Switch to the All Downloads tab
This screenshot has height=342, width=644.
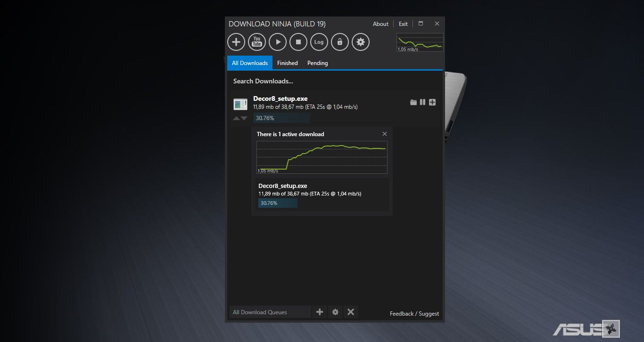coord(250,63)
